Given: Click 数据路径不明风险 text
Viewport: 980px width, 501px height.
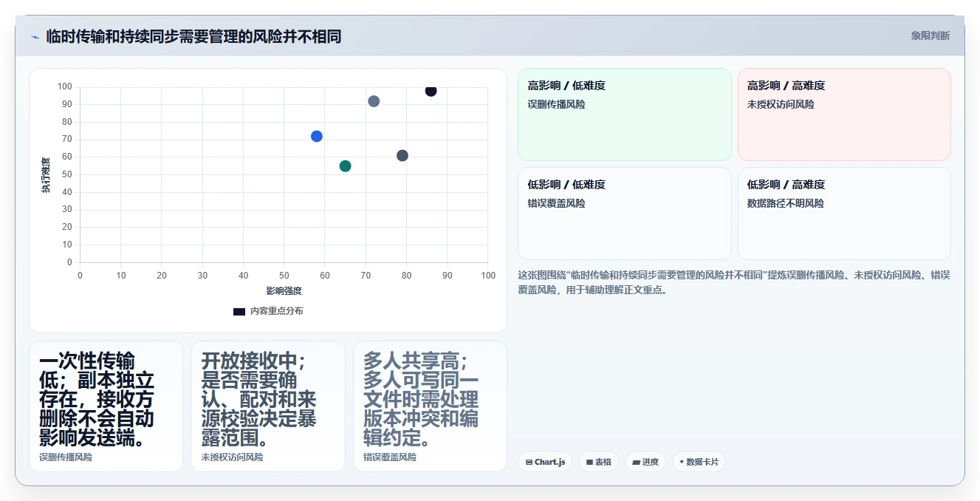Looking at the screenshot, I should [x=786, y=203].
